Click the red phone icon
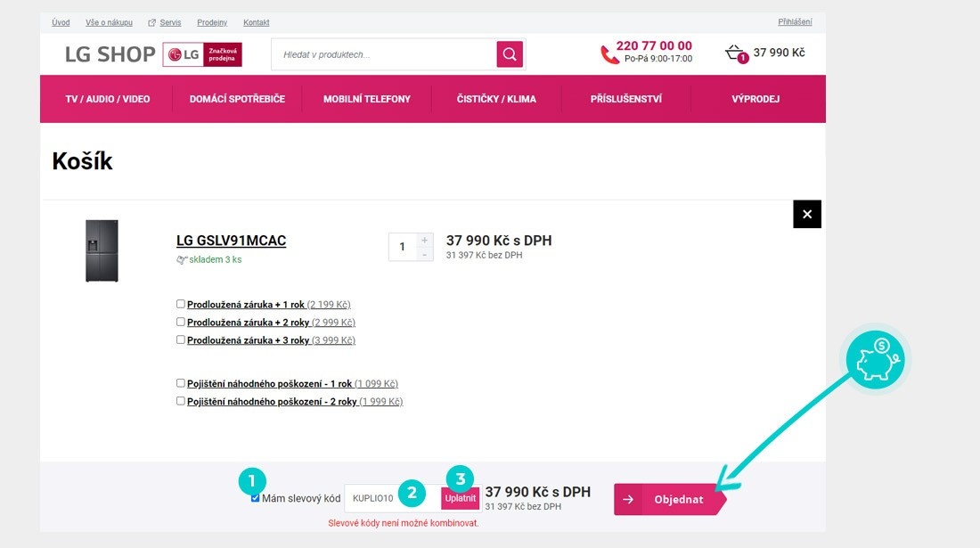This screenshot has height=548, width=980. pyautogui.click(x=609, y=54)
